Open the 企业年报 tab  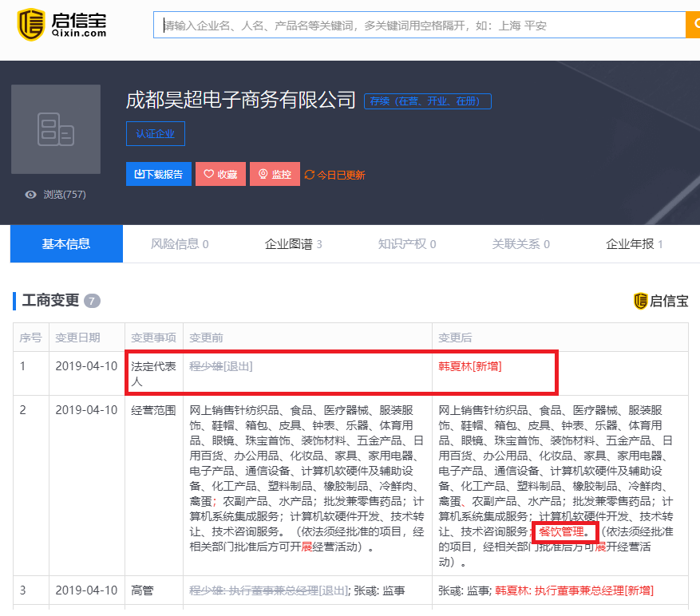[x=635, y=243]
